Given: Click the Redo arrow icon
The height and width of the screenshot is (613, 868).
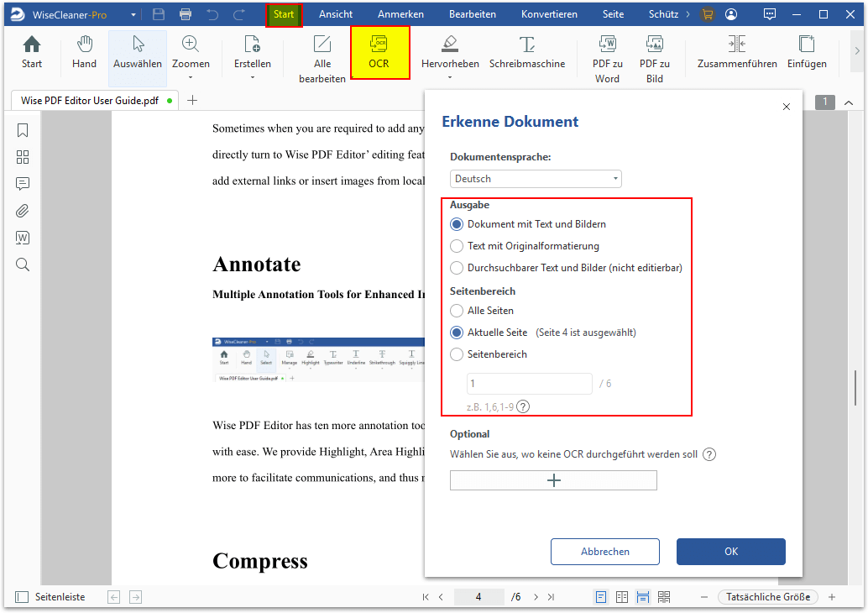Looking at the screenshot, I should point(238,14).
